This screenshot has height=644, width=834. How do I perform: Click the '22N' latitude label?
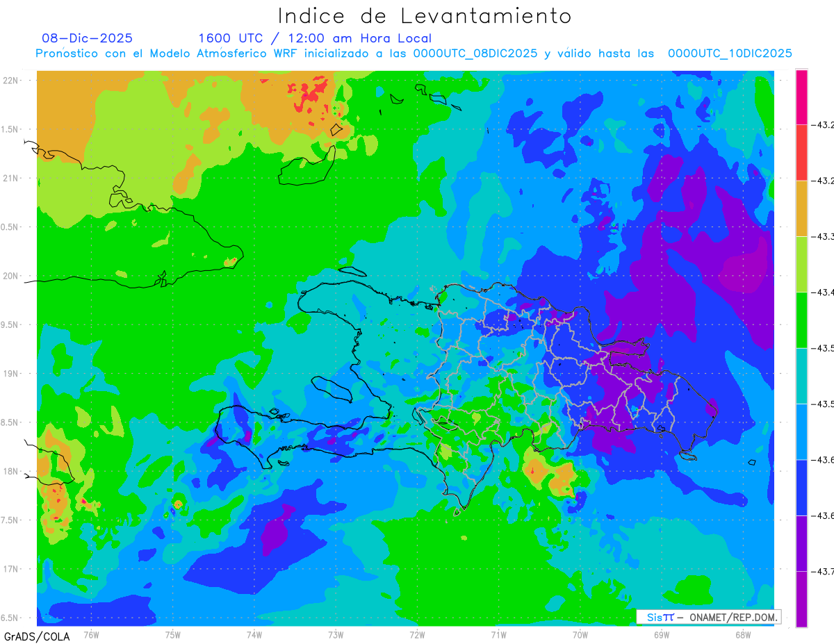12,81
